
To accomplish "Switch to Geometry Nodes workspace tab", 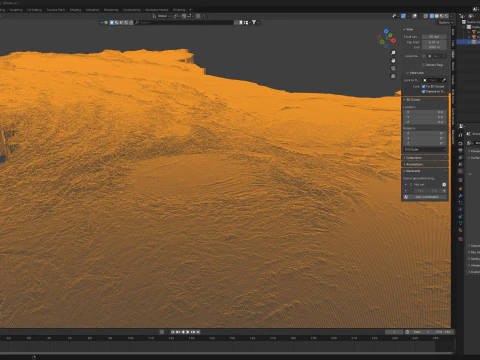I will click(156, 10).
